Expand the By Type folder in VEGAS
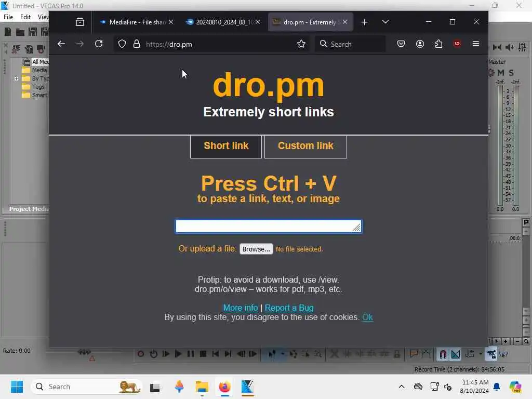532x399 pixels. [x=16, y=78]
